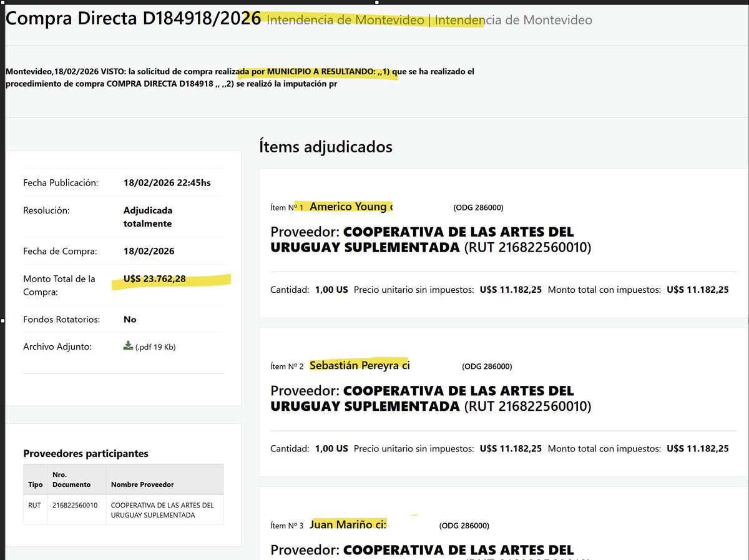Select Precio unitario sin impuestos in Sebastián Pereyra item
This screenshot has height=560, width=749.
point(448,448)
